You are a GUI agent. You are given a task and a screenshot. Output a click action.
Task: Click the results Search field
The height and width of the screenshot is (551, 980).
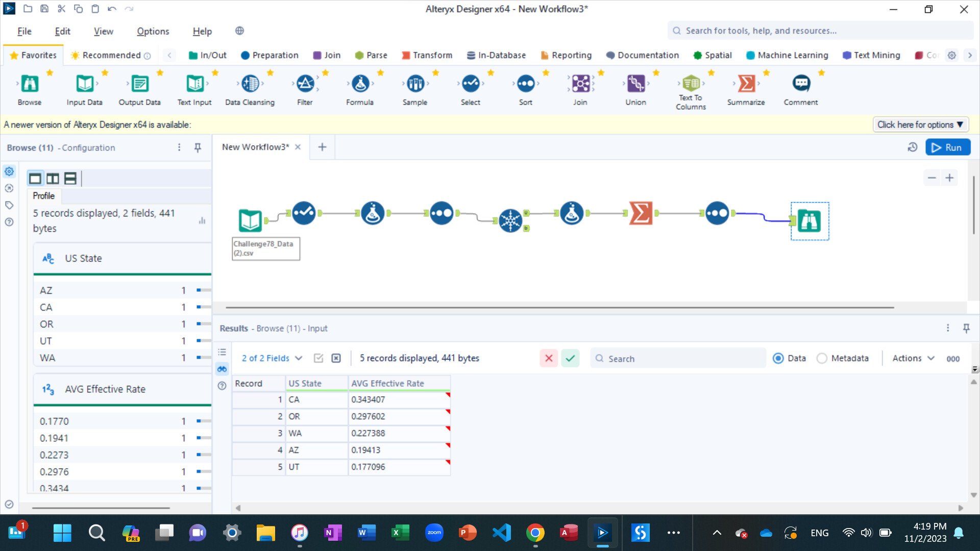[x=679, y=359]
